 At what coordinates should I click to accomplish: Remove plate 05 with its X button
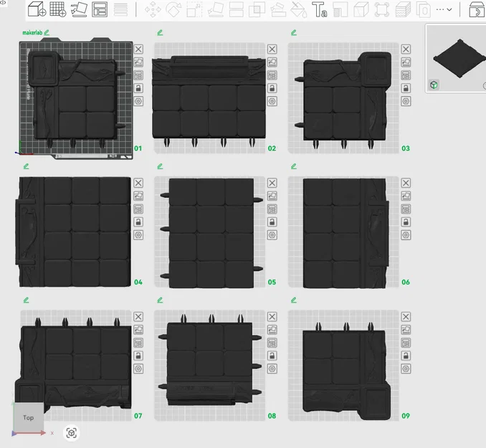pos(272,183)
